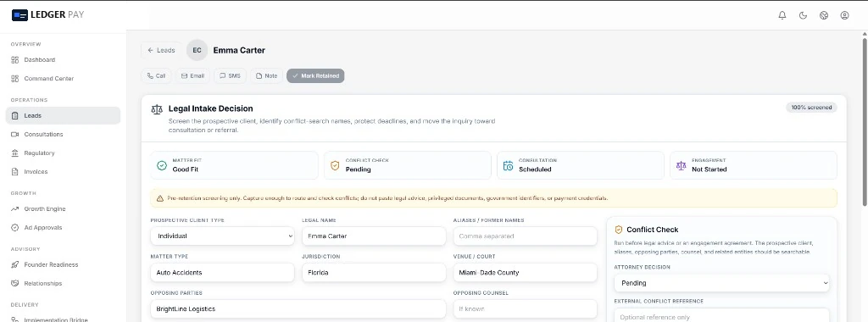868x322 pixels.
Task: Click the SMS button
Action: click(x=230, y=75)
